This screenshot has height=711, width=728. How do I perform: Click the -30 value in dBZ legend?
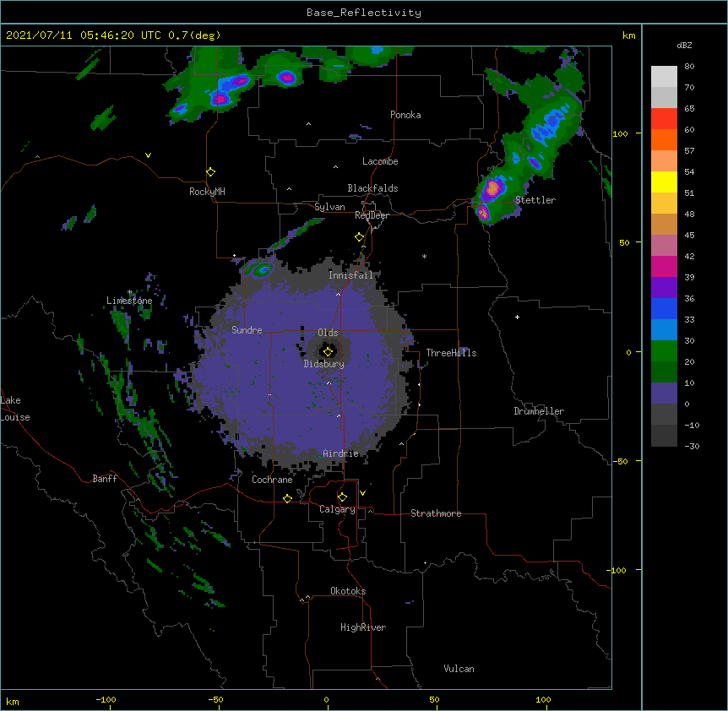click(692, 447)
